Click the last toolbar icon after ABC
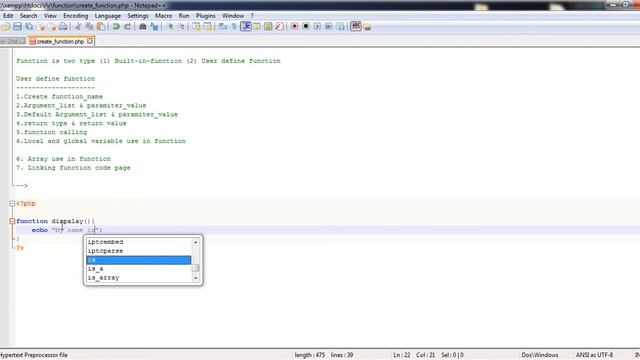Image resolution: width=640 pixels, height=360 pixels. 367,27
